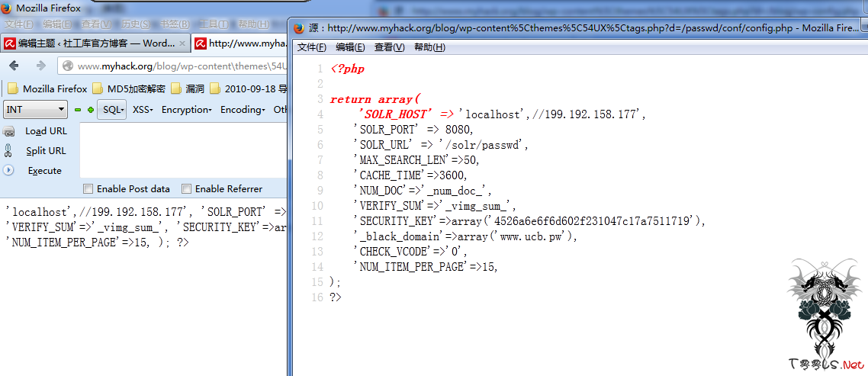
Task: Click the Split URL button label
Action: click(46, 150)
